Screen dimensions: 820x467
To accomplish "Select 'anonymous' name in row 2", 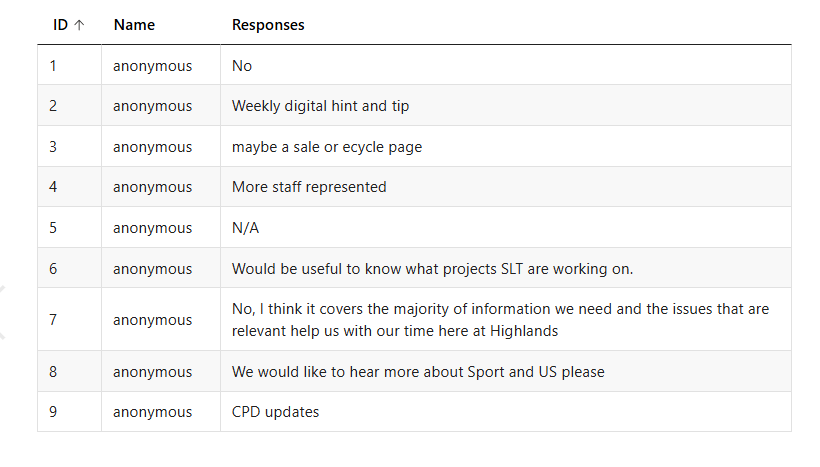I will [152, 106].
